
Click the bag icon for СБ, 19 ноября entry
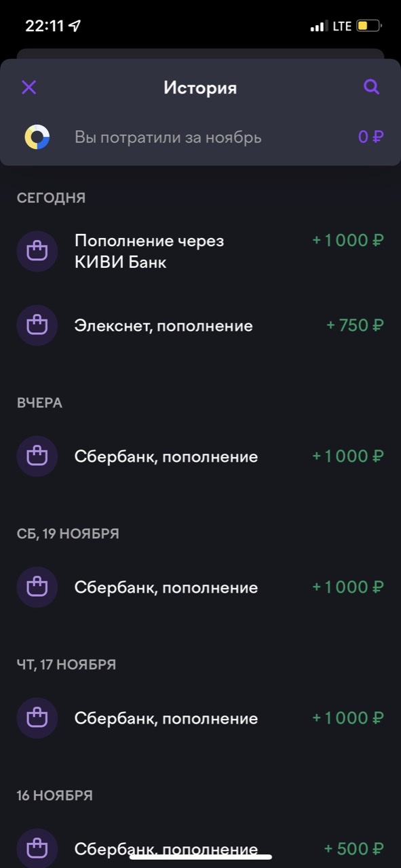(x=37, y=587)
